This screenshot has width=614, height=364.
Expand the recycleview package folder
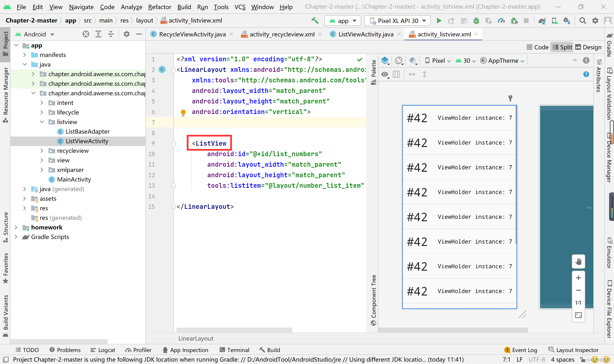[x=42, y=151]
